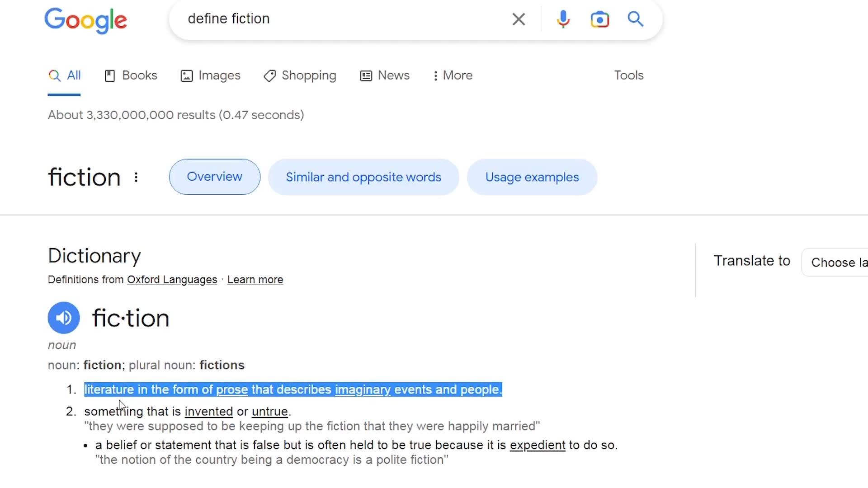Open the Shopping results tab

(300, 75)
